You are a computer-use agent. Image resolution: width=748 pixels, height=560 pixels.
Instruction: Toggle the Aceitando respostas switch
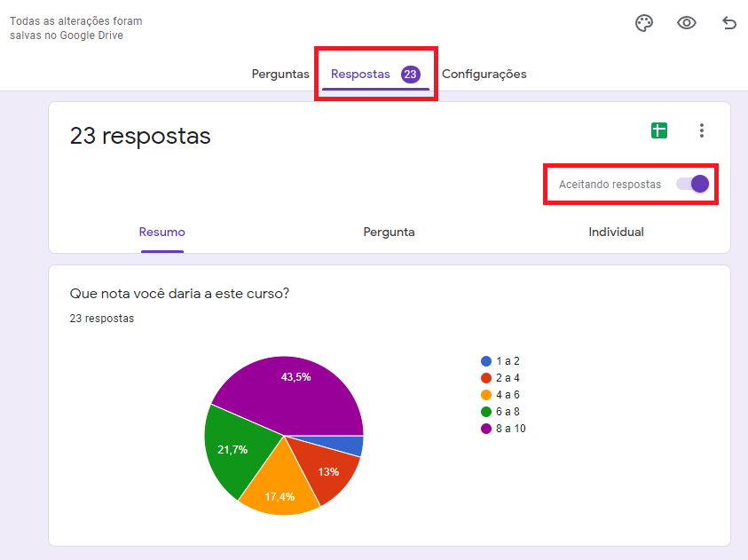(x=693, y=184)
